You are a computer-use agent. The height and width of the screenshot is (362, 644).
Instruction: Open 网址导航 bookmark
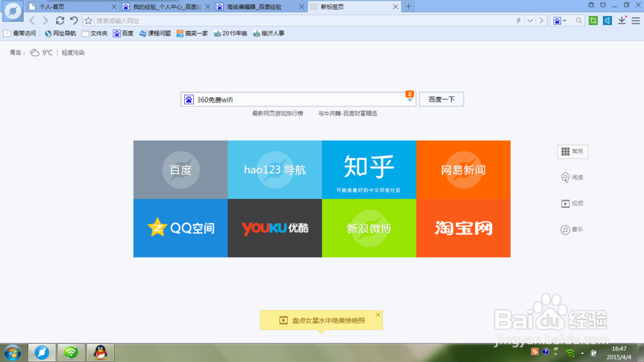click(x=61, y=33)
